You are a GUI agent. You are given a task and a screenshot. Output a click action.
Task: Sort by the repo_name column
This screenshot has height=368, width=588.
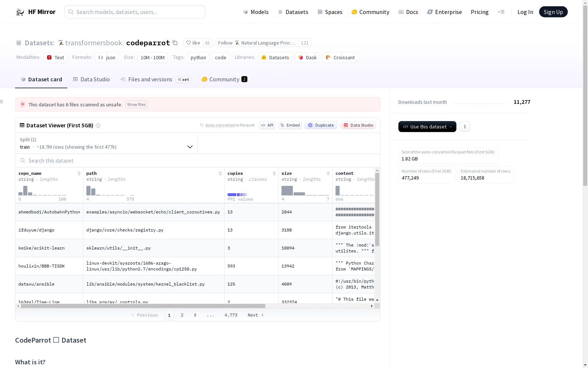(x=79, y=173)
